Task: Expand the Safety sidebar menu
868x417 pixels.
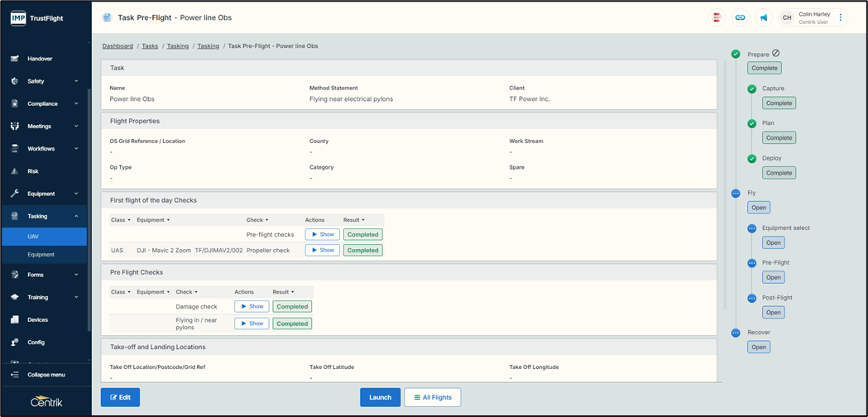Action: [76, 81]
